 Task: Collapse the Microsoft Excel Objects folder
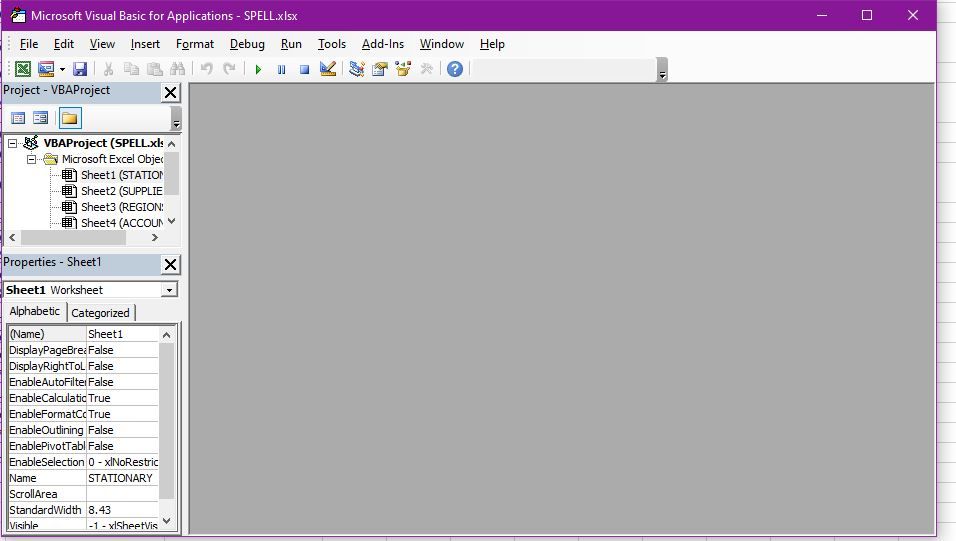[31, 159]
